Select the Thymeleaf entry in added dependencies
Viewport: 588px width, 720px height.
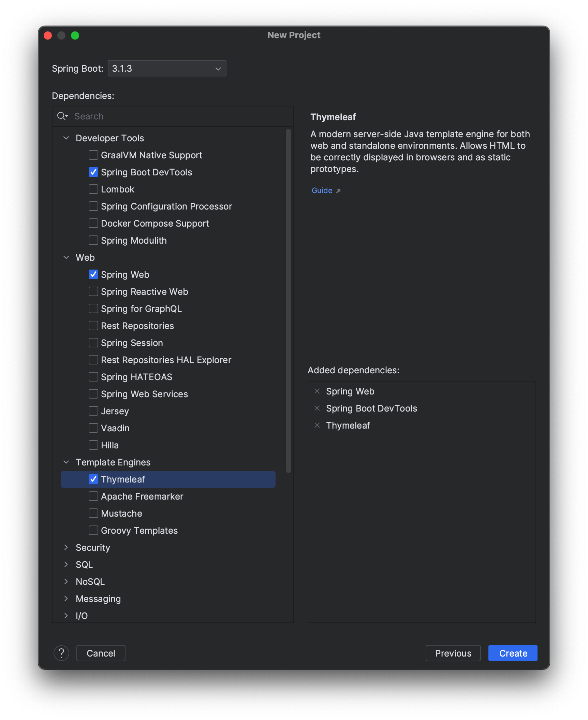422,425
